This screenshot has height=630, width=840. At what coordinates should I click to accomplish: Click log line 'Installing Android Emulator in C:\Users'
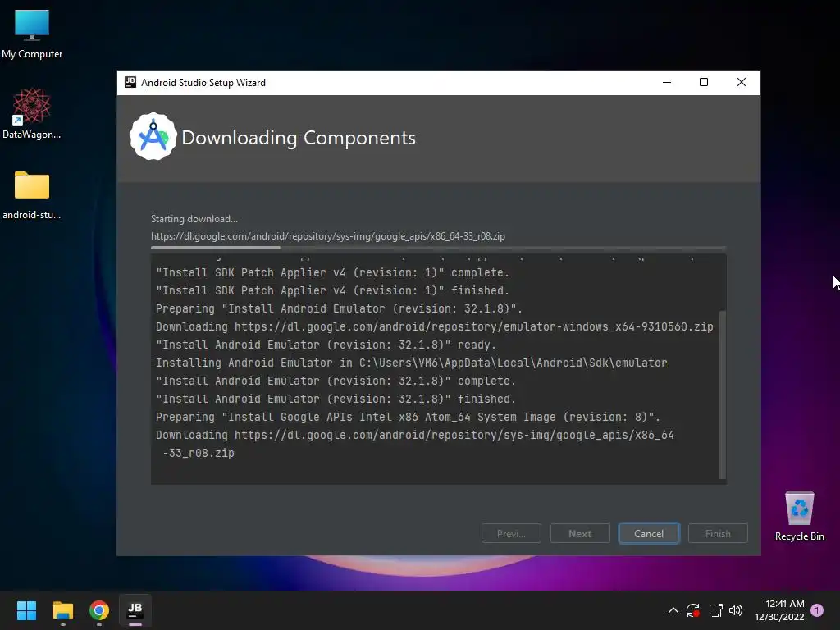(x=412, y=363)
